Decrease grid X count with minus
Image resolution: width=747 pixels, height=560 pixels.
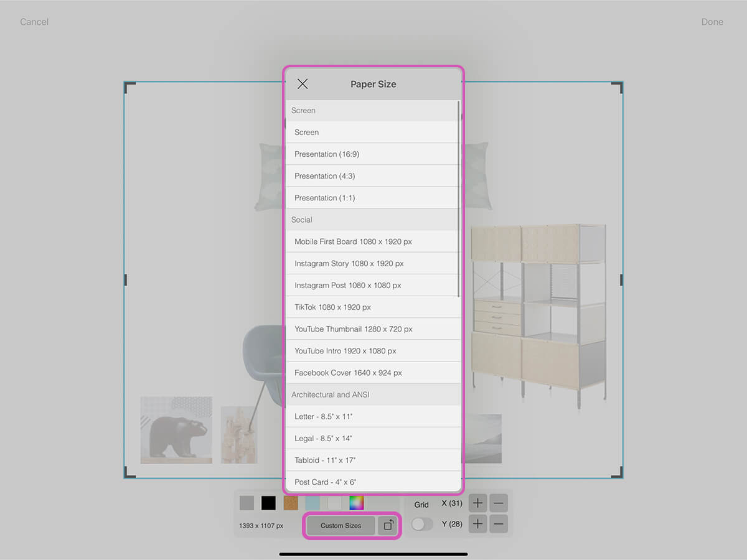click(x=499, y=503)
